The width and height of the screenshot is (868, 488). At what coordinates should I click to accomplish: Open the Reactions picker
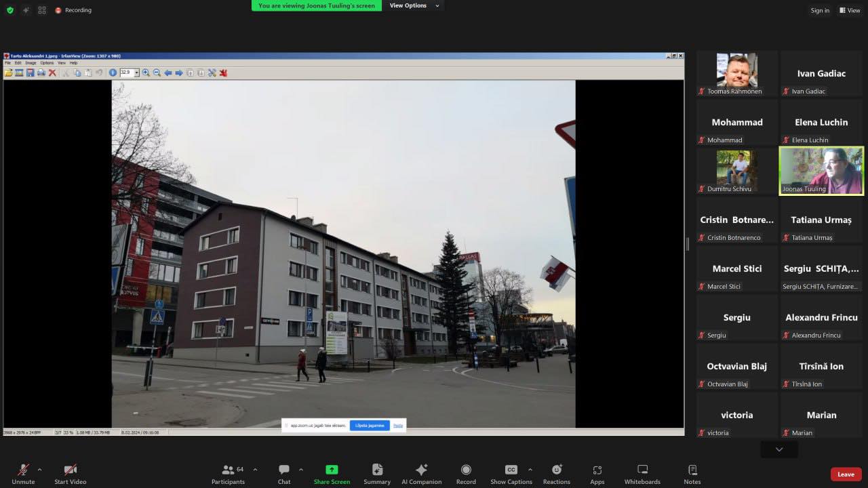coord(556,474)
